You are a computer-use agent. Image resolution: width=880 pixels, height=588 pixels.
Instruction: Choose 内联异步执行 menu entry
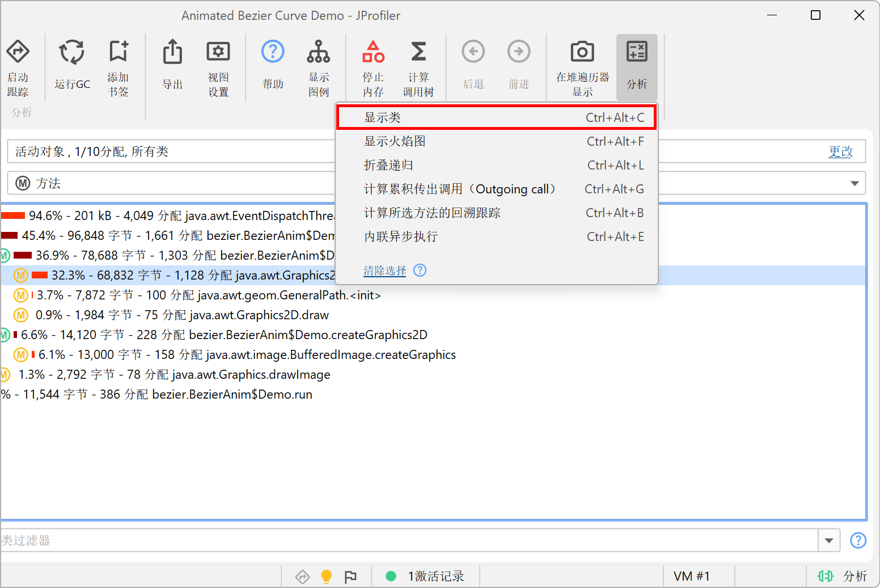(x=496, y=236)
